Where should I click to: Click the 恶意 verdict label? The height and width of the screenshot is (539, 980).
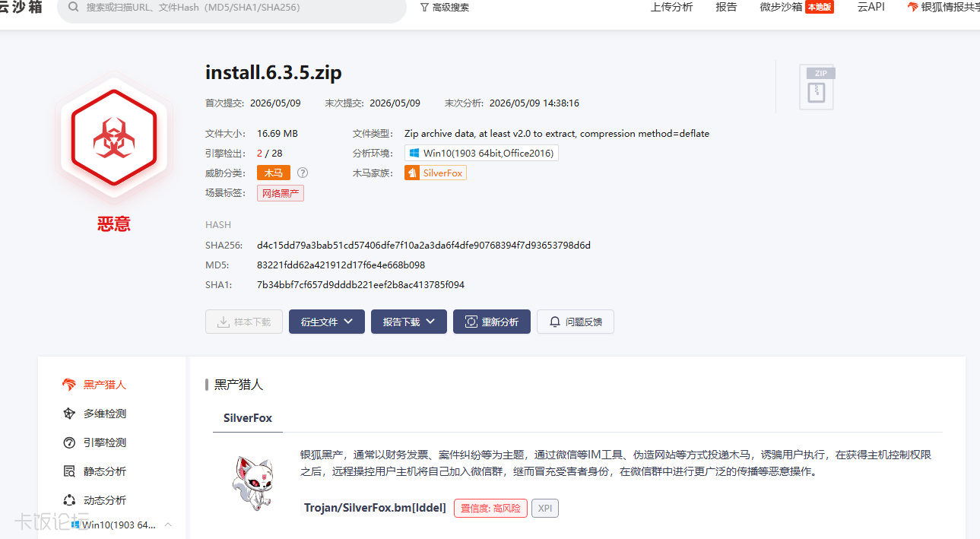[114, 224]
